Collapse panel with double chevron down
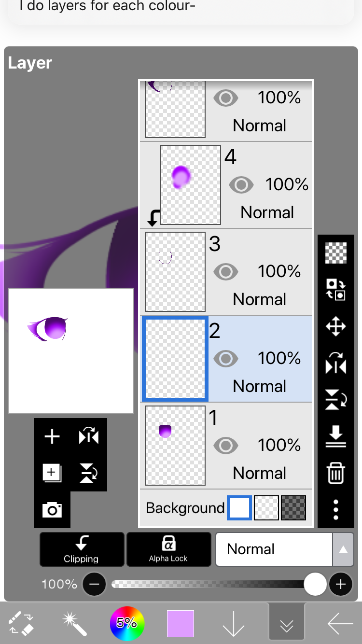 287,624
